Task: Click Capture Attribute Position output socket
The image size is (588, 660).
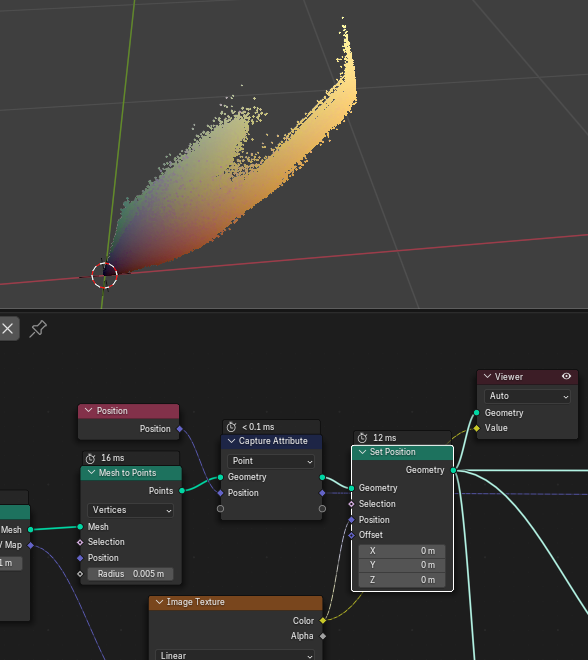Action: click(x=322, y=493)
